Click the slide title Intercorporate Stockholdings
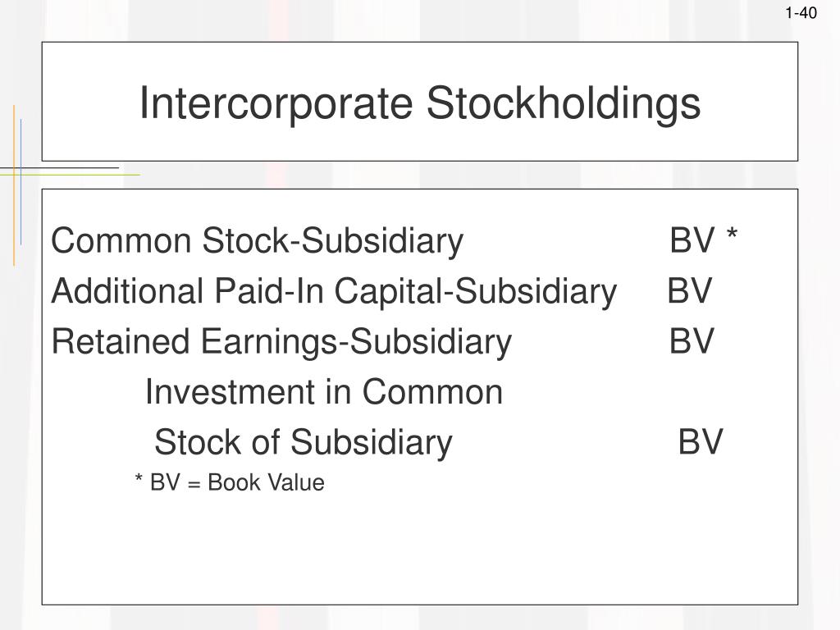This screenshot has height=630, width=840. coord(420,103)
